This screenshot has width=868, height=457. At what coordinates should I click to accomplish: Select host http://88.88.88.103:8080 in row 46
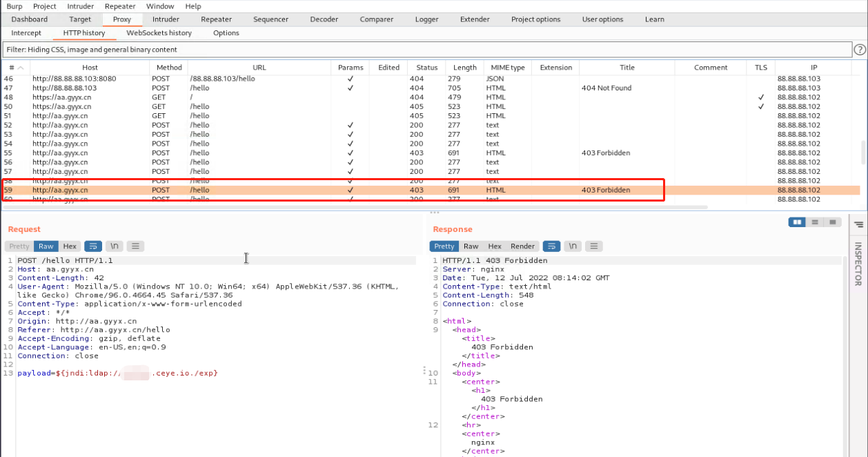75,79
